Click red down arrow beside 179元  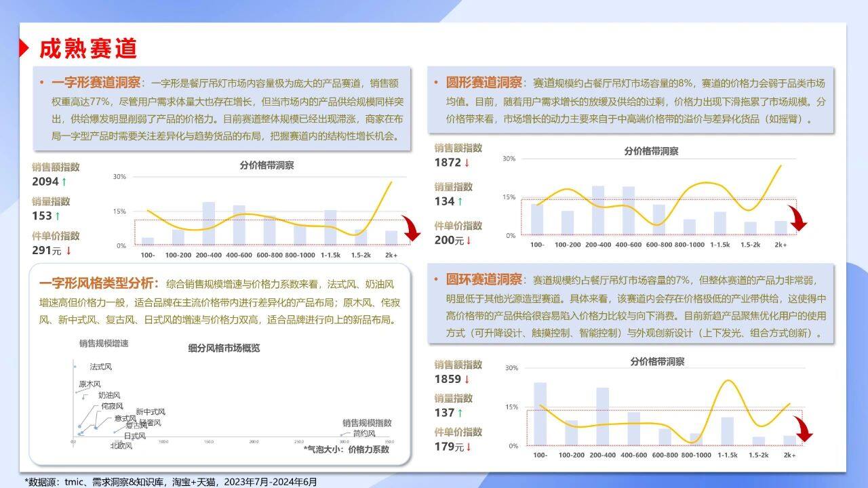(x=468, y=447)
